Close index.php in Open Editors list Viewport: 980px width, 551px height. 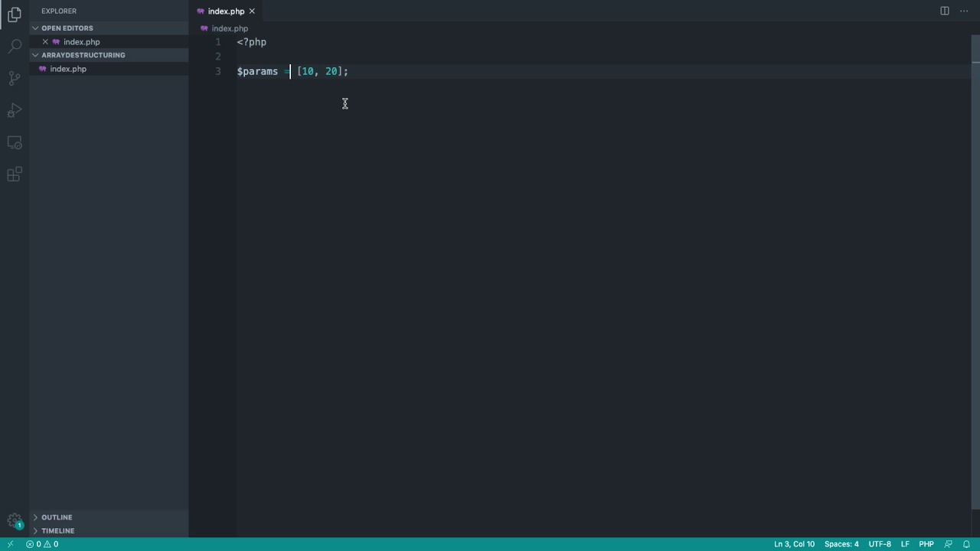click(45, 42)
